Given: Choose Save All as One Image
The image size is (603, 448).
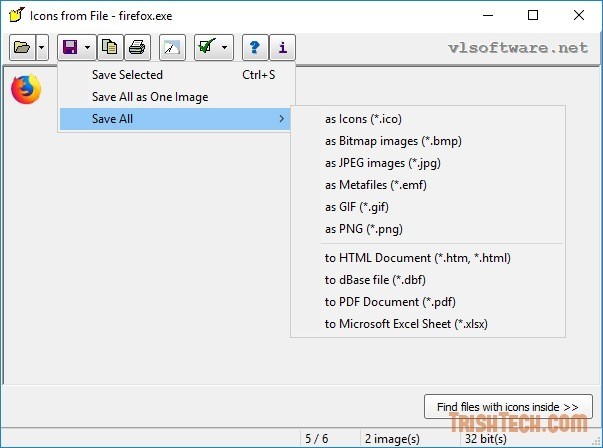Looking at the screenshot, I should [177, 97].
